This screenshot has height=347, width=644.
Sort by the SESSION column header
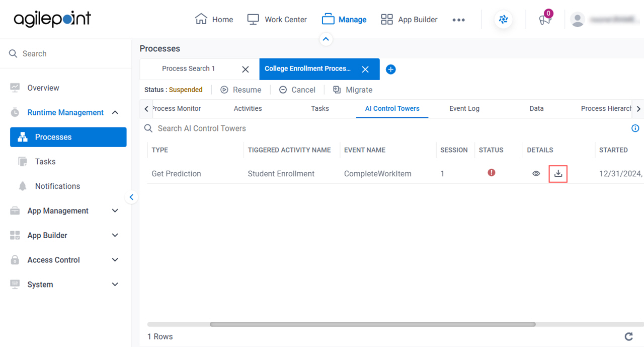pos(454,150)
